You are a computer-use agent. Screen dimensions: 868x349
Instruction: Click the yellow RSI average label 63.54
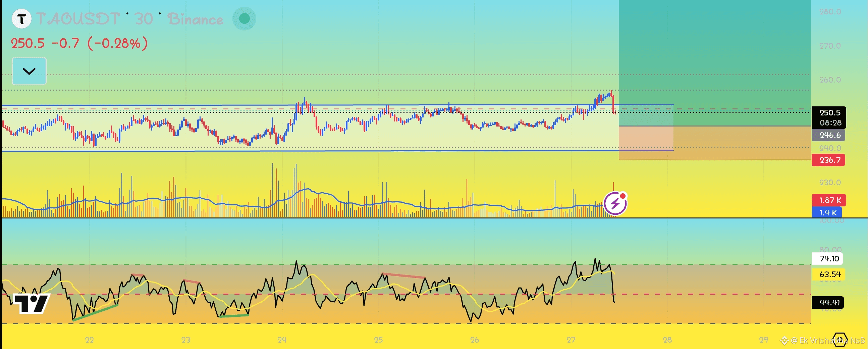point(829,274)
